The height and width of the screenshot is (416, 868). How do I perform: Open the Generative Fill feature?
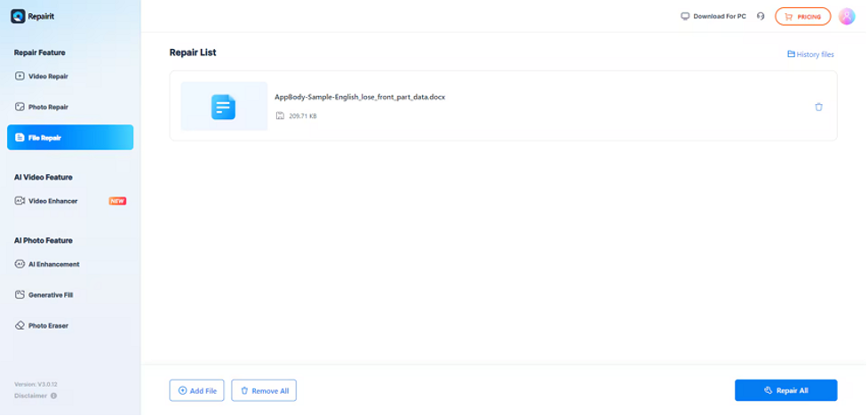pyautogui.click(x=51, y=294)
